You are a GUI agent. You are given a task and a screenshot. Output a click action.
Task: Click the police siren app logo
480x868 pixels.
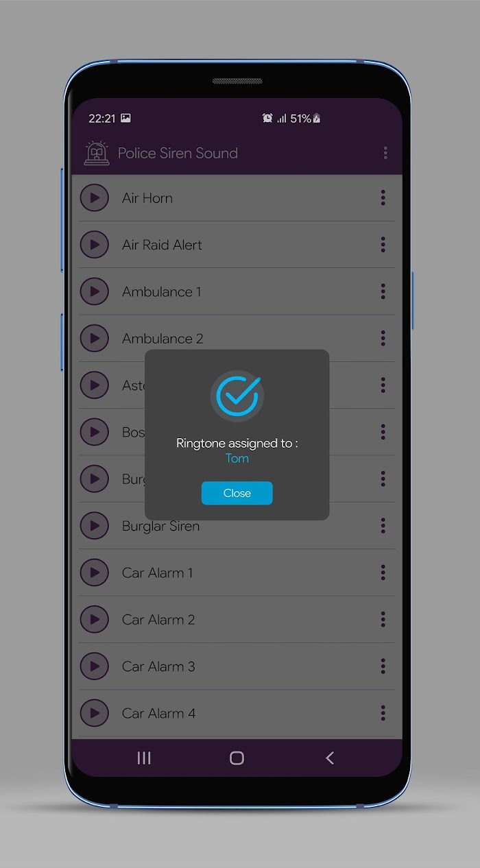point(97,153)
